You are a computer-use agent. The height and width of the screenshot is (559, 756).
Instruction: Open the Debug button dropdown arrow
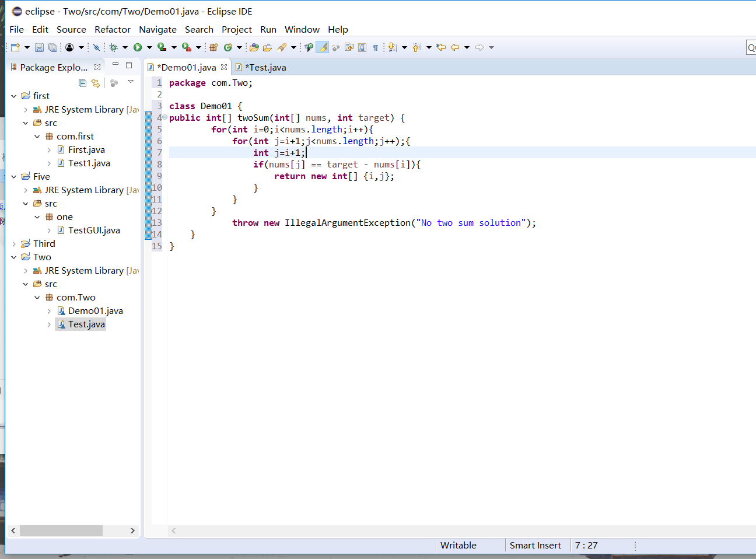click(x=125, y=47)
